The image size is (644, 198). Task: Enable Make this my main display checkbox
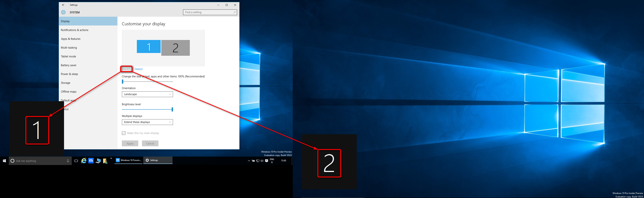coord(123,133)
